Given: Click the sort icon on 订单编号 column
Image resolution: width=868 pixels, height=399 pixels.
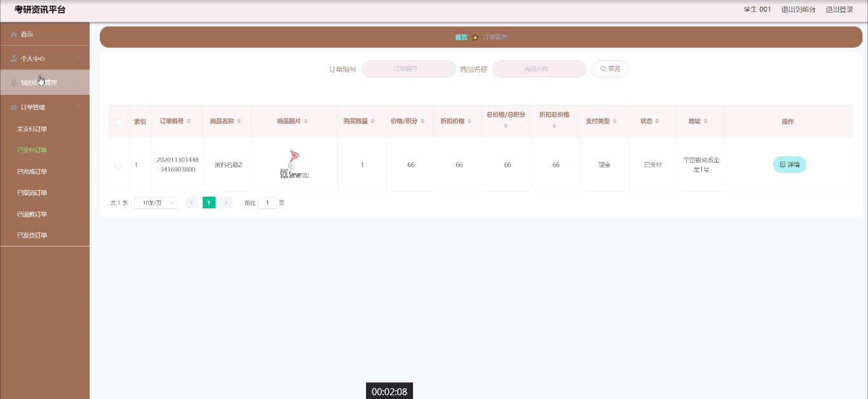Looking at the screenshot, I should pos(189,121).
